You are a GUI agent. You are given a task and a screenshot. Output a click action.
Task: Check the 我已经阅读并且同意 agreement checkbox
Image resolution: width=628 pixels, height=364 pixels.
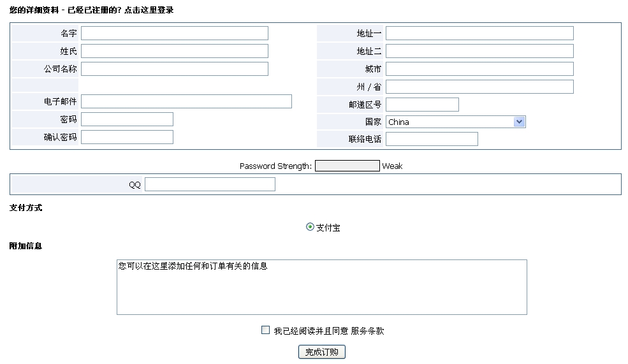266,330
